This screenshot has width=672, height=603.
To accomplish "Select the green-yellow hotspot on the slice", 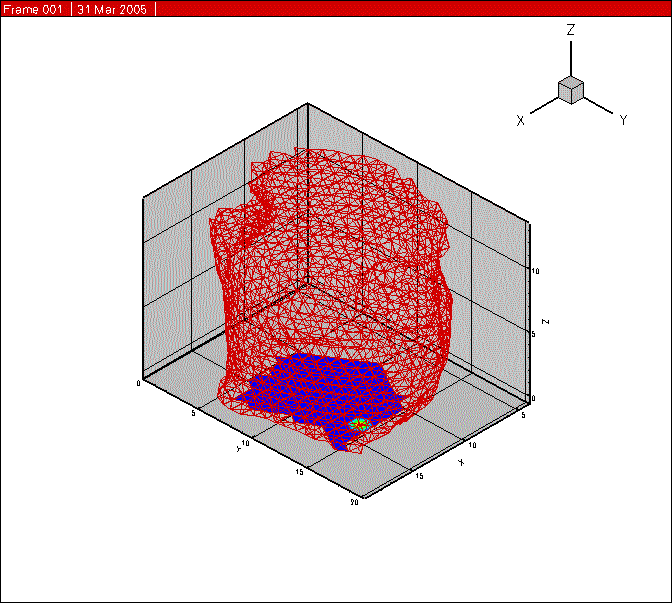I will pos(361,425).
